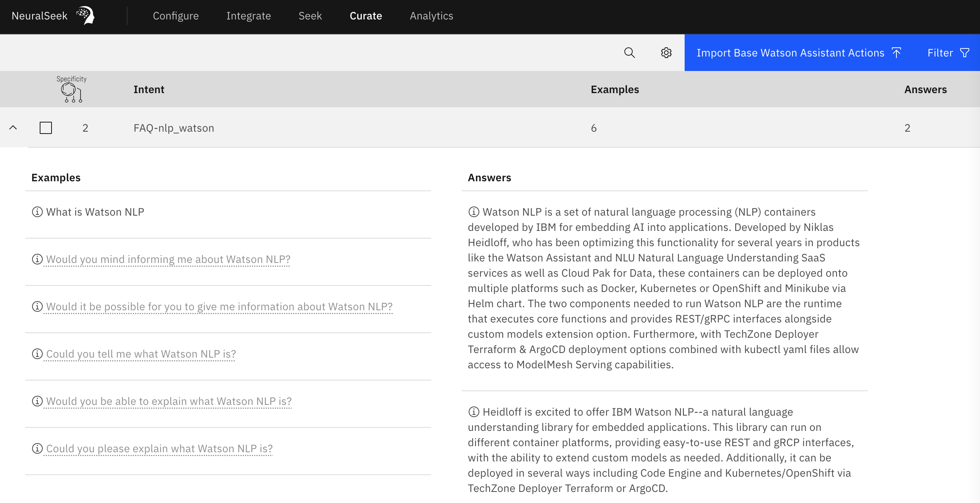Click Would you mind informing me example link

[x=168, y=259]
